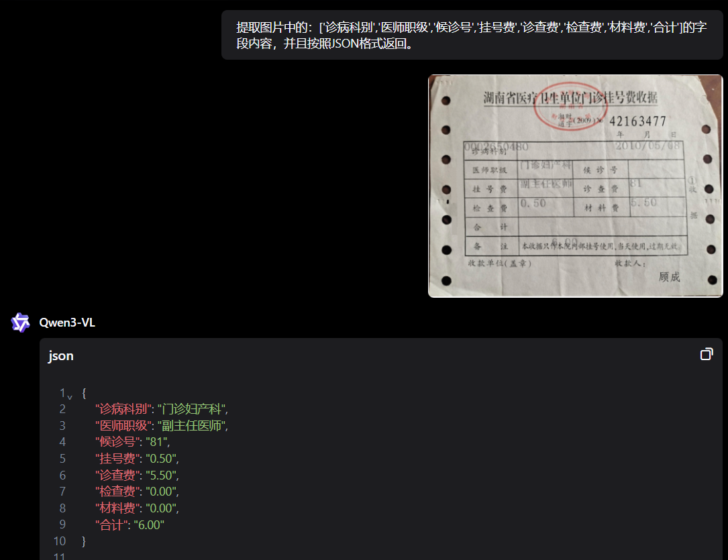Open the uploaded receipt image thumbnail
728x560 pixels.
tap(575, 186)
